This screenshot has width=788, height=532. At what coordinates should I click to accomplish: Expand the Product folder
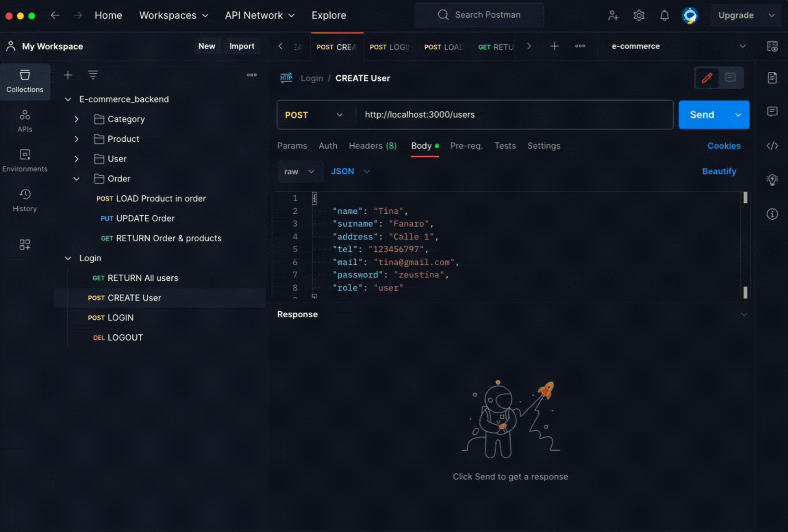[x=76, y=139]
